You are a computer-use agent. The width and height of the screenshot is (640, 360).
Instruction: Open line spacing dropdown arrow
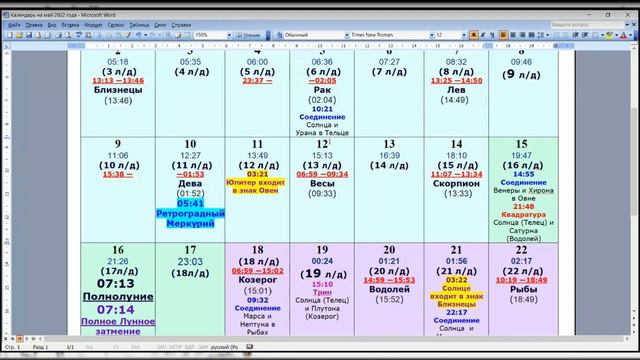tap(547, 35)
